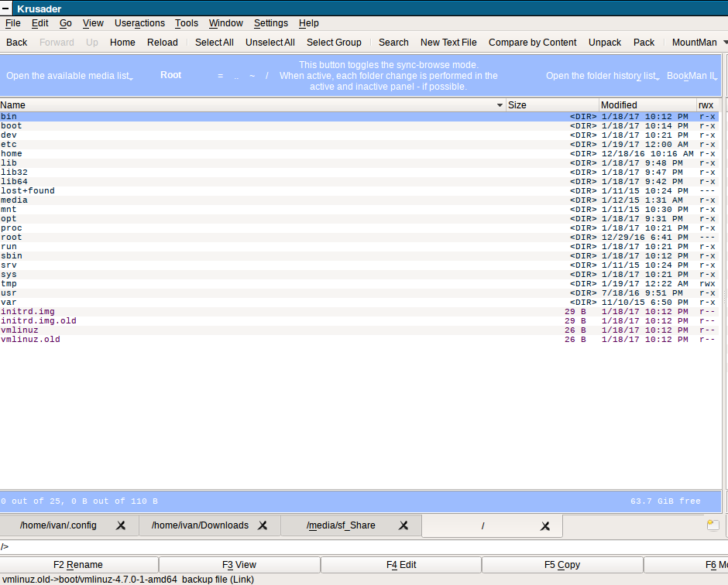Image resolution: width=728 pixels, height=585 pixels.
Task: Select the tmp directory row
Action: [x=359, y=283]
